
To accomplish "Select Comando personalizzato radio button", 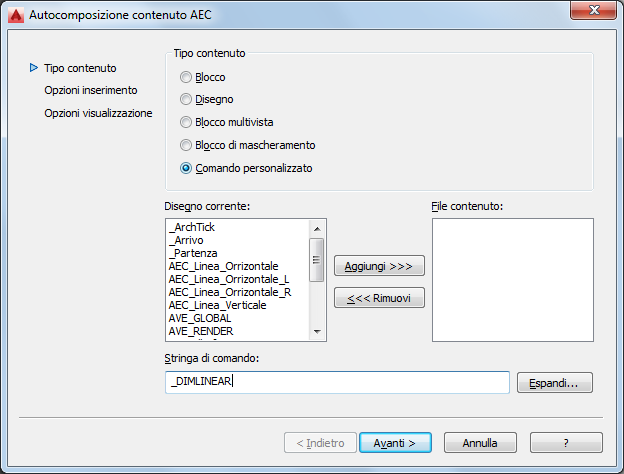I will click(x=186, y=168).
